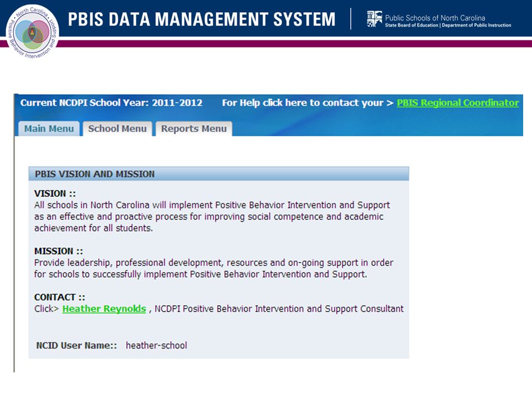The image size is (532, 399).
Task: Click the Public Schools of North Carolina emblem
Action: tap(374, 19)
